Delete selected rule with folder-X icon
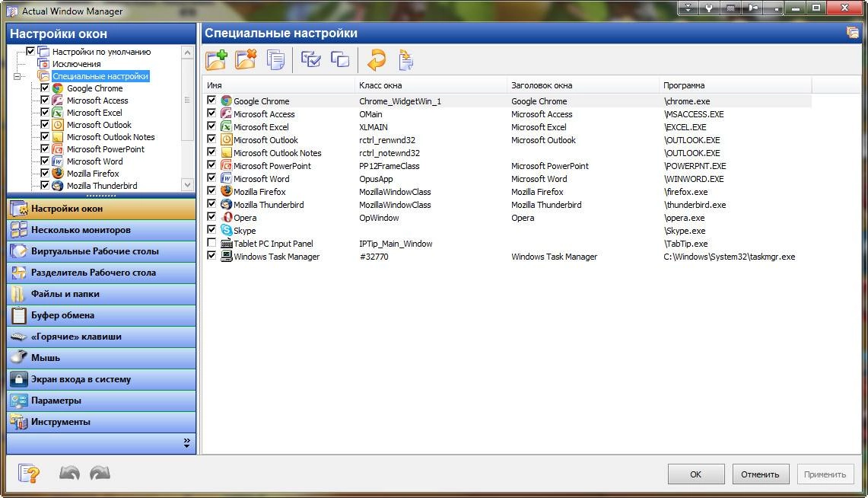 coord(246,59)
